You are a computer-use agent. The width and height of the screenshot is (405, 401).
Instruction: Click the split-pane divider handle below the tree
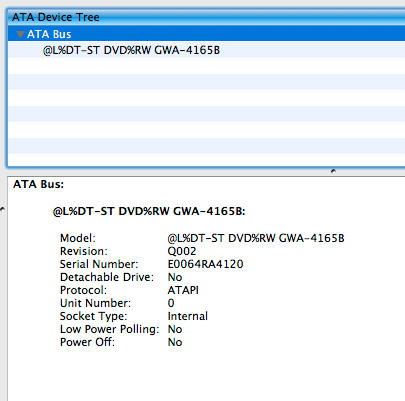point(333,171)
